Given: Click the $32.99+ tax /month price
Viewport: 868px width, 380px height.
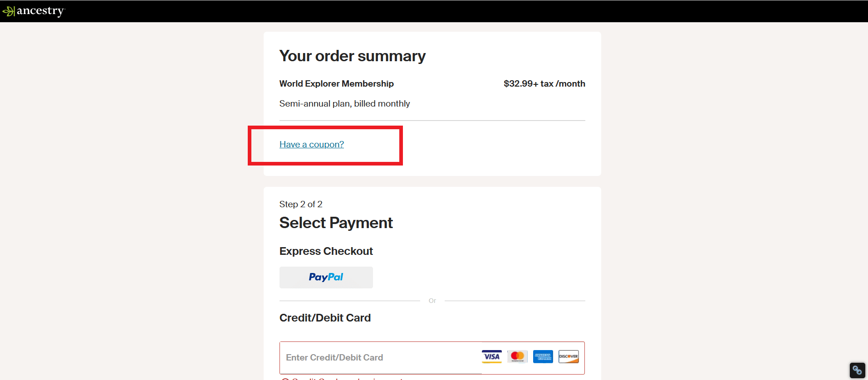Looking at the screenshot, I should 544,84.
